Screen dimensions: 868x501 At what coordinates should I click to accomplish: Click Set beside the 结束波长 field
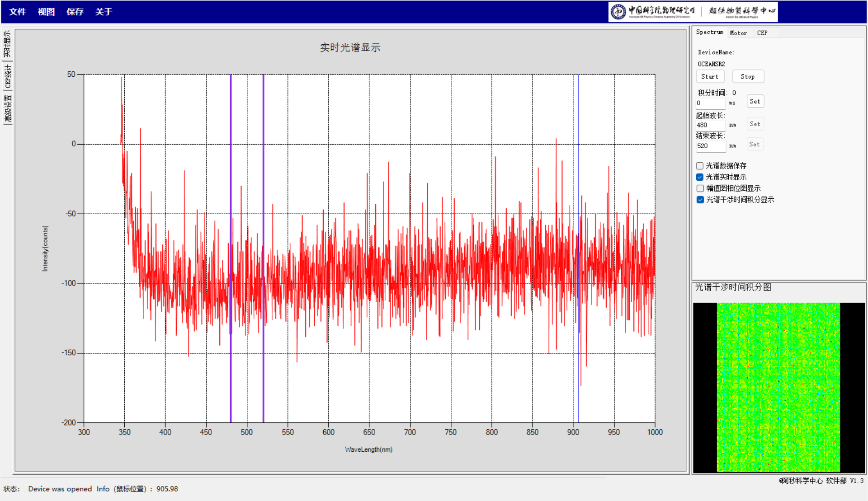[755, 144]
